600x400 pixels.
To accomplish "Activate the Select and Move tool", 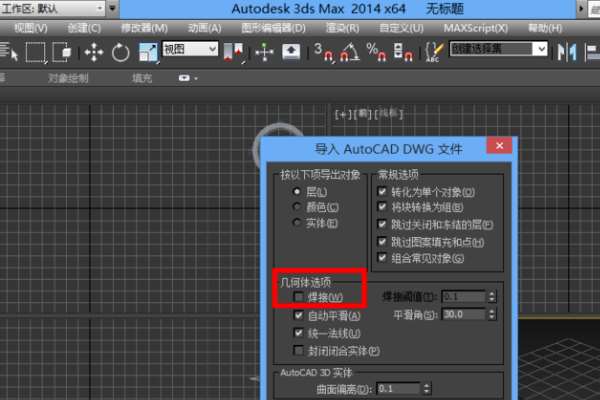I will 94,52.
